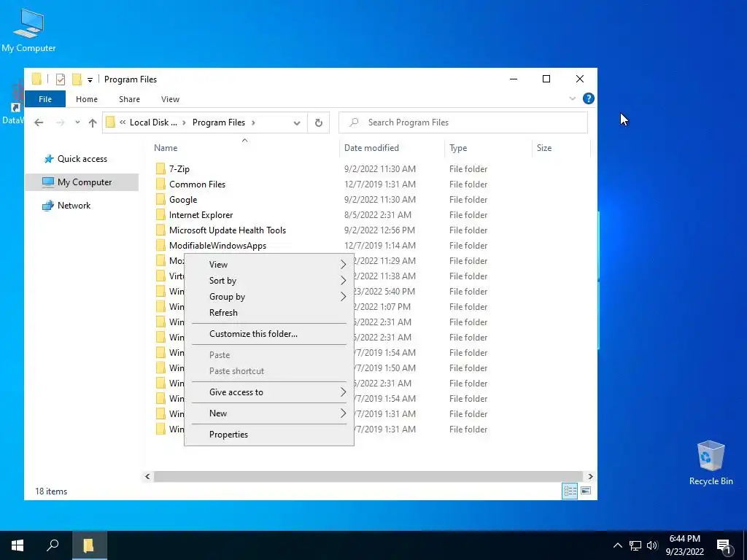747x560 pixels.
Task: Go up one level with the Up arrow
Action: pos(93,122)
